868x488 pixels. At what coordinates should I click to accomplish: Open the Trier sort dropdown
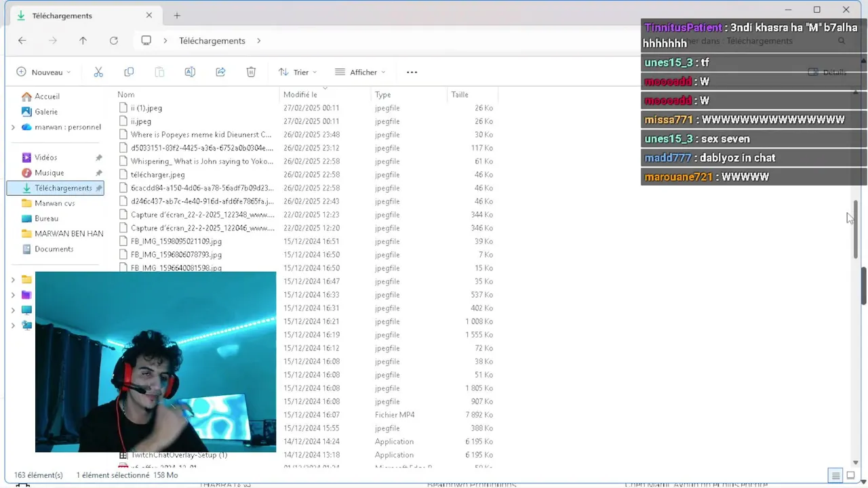[x=297, y=72]
